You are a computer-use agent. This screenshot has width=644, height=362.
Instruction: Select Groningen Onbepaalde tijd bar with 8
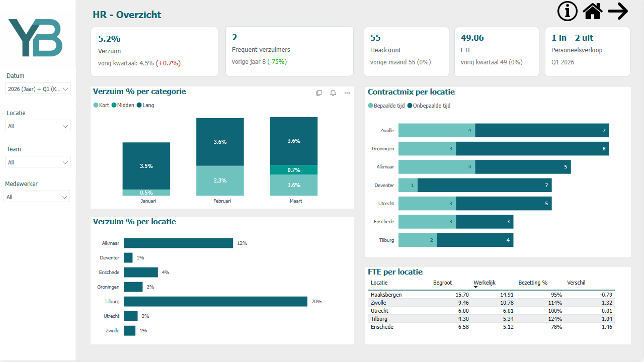pos(533,148)
